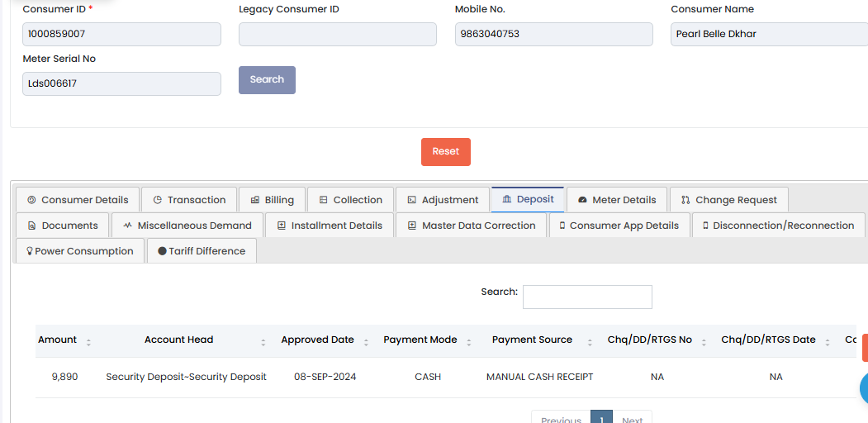Sort by Chq/DD/RTGS No column arrows
The width and height of the screenshot is (868, 423).
[x=704, y=342]
